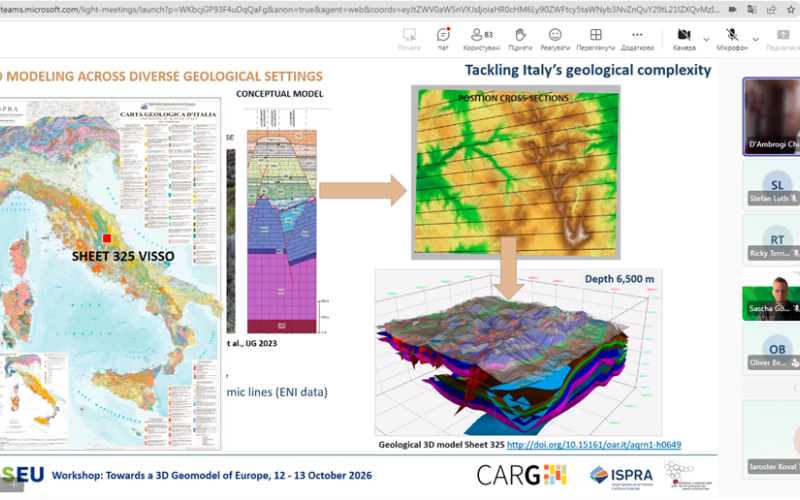Viewport: 800px width, 500px height.
Task: Click the 'mic lines (ENI data)' text
Action: (x=277, y=392)
